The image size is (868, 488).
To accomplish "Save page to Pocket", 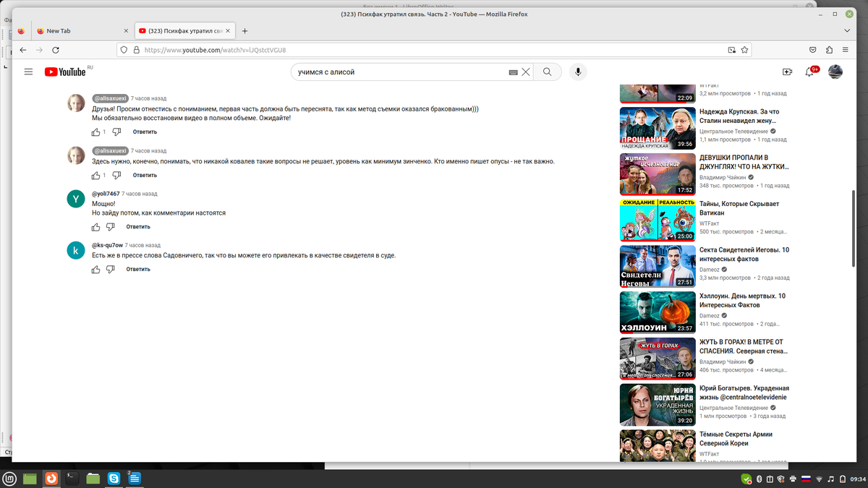I will coord(813,50).
